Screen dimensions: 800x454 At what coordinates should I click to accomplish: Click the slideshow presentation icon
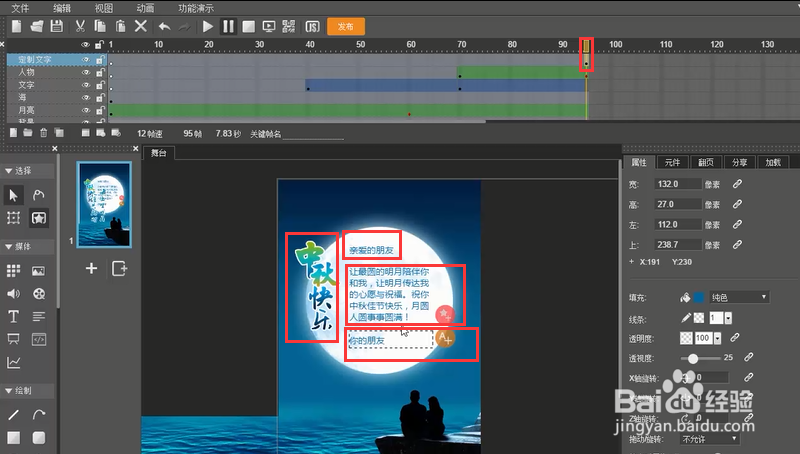pyautogui.click(x=13, y=339)
